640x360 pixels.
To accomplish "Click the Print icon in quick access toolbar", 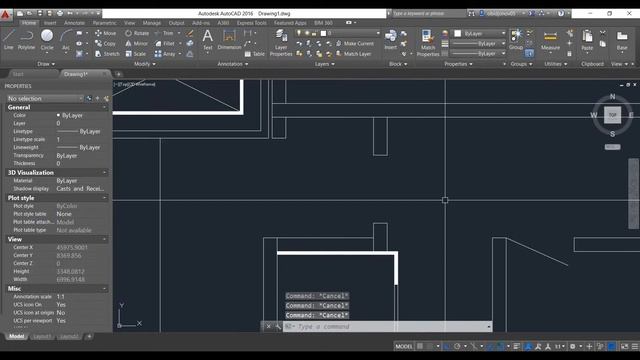I will pyautogui.click(x=60, y=13).
